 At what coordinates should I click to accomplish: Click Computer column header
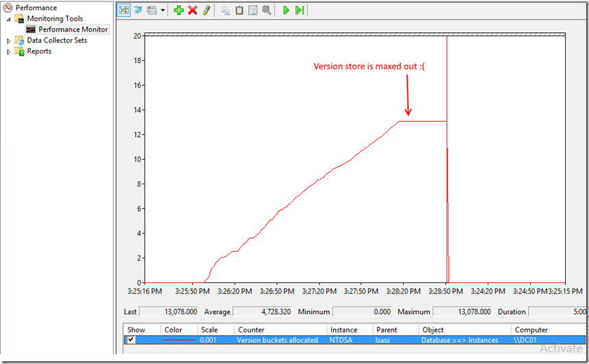(x=549, y=330)
